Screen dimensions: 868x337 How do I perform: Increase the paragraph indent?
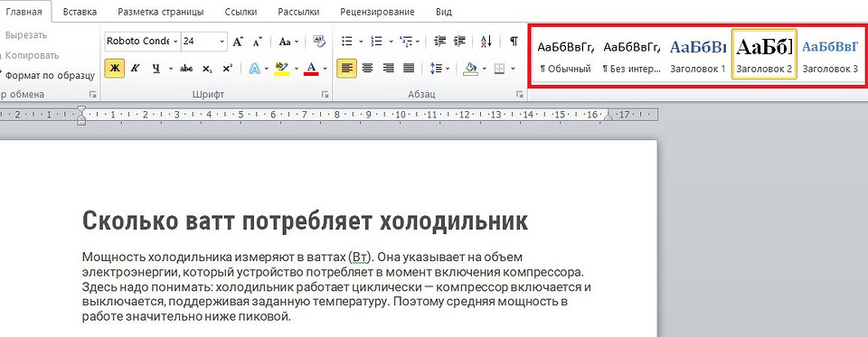point(459,41)
